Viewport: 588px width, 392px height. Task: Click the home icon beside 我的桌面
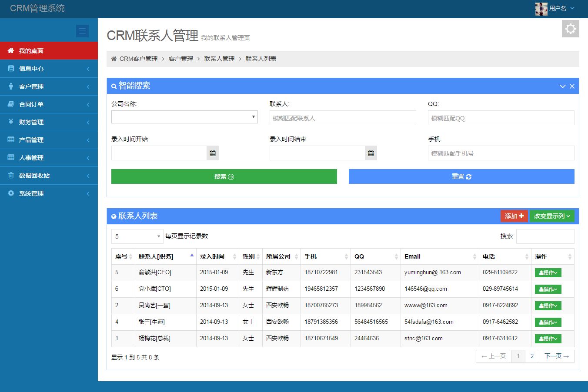tap(11, 50)
